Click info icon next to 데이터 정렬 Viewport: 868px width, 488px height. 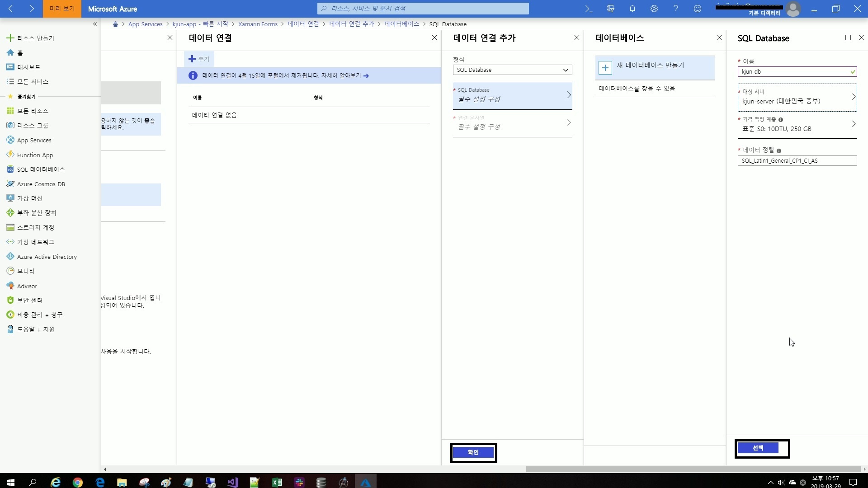click(779, 151)
